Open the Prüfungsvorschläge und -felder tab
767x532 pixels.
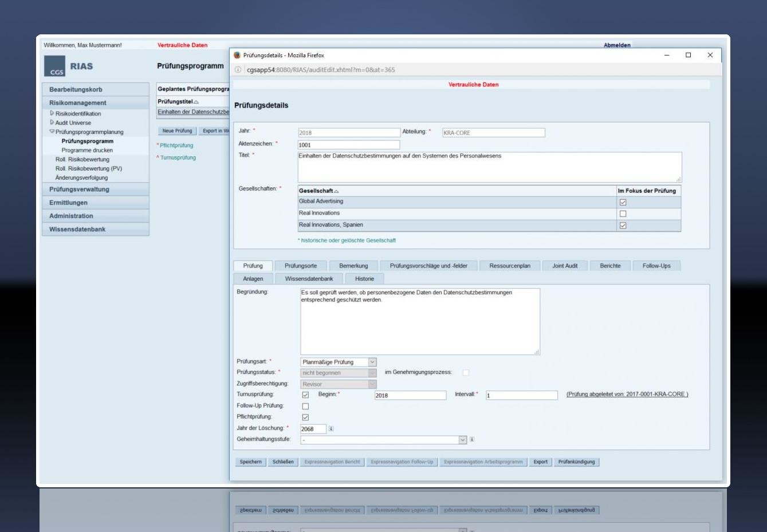click(x=428, y=266)
